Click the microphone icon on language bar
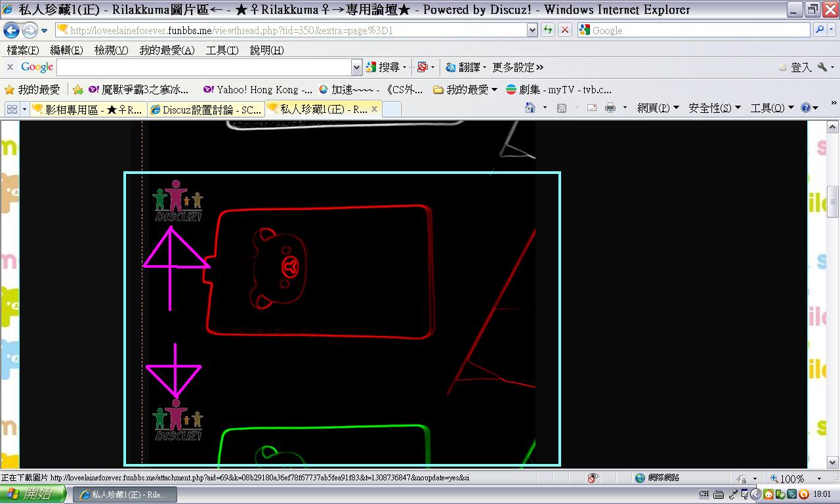This screenshot has width=840, height=504. (x=732, y=494)
